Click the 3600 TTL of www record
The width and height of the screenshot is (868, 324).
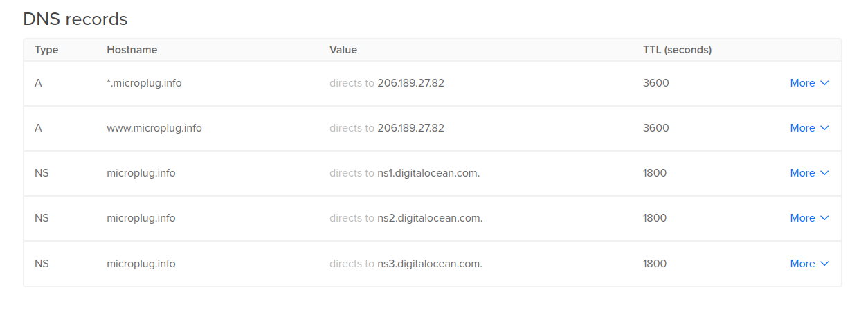click(x=655, y=128)
